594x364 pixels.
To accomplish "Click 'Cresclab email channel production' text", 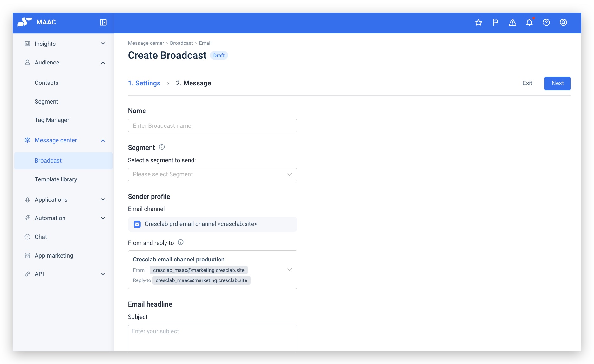I will (179, 260).
